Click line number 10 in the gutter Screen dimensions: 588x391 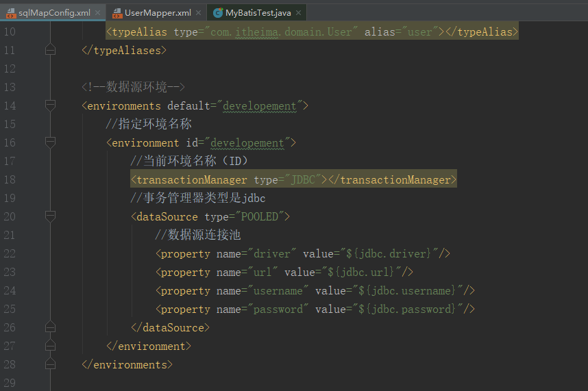pos(10,31)
